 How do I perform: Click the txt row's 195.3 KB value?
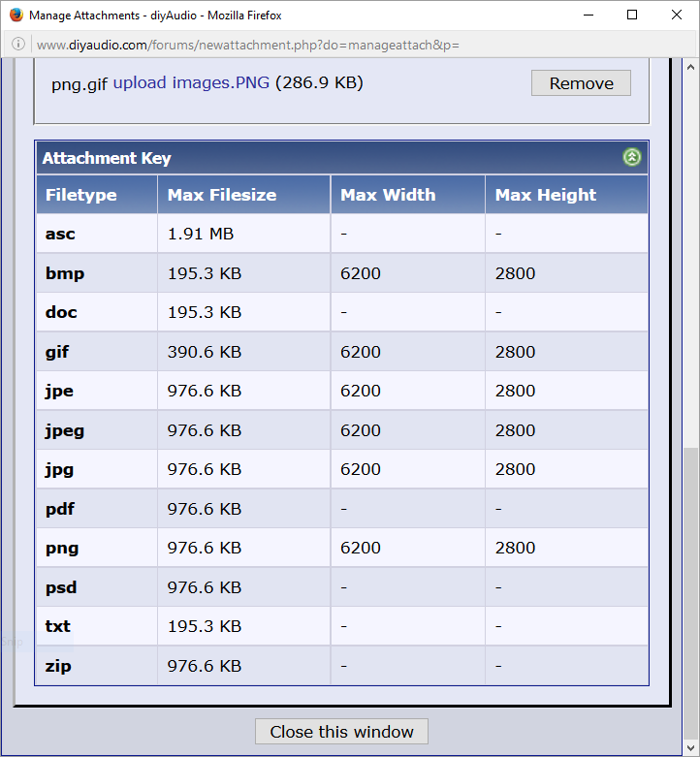click(205, 626)
